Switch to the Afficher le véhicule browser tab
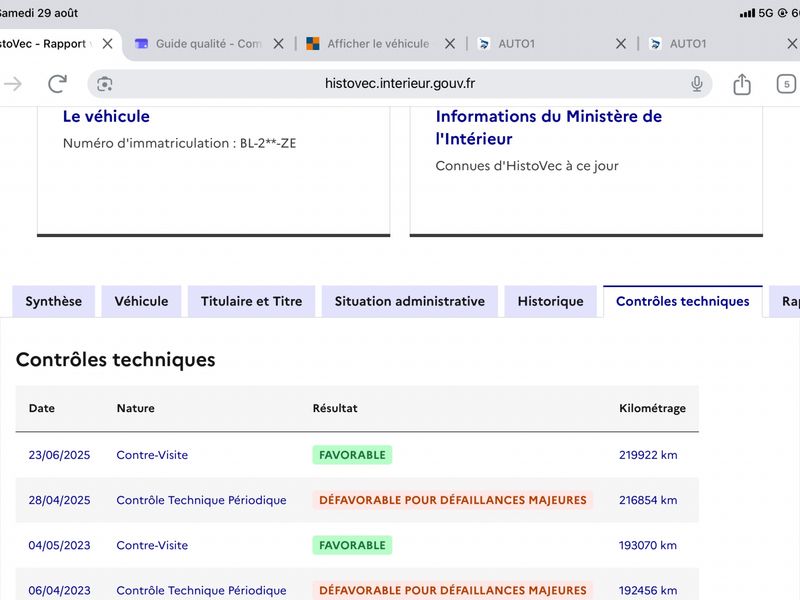 (378, 44)
